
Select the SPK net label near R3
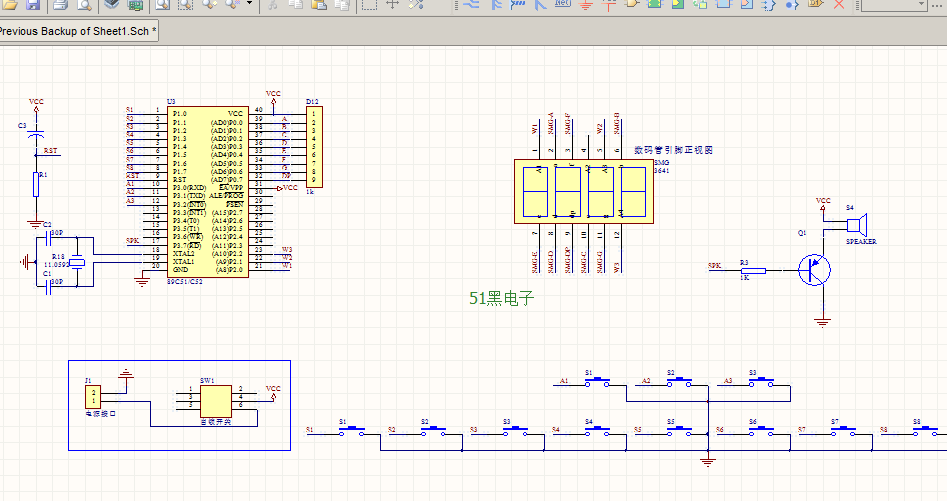click(714, 265)
